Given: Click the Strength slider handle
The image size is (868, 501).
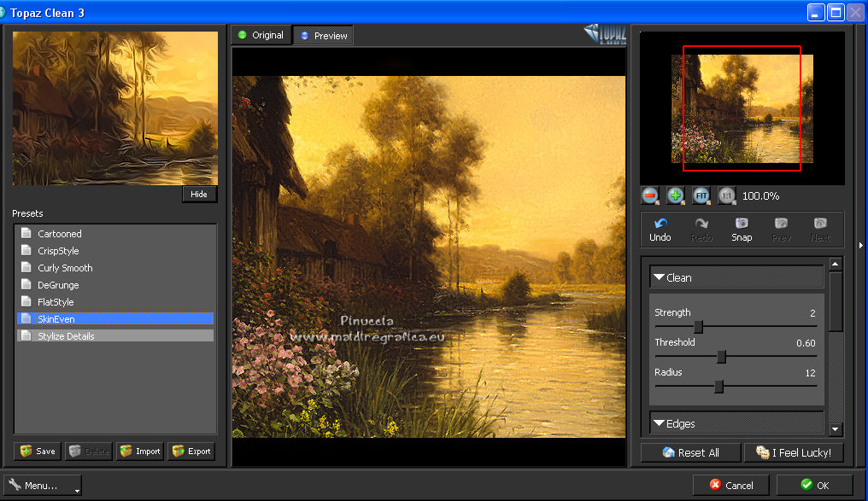Looking at the screenshot, I should [x=699, y=327].
